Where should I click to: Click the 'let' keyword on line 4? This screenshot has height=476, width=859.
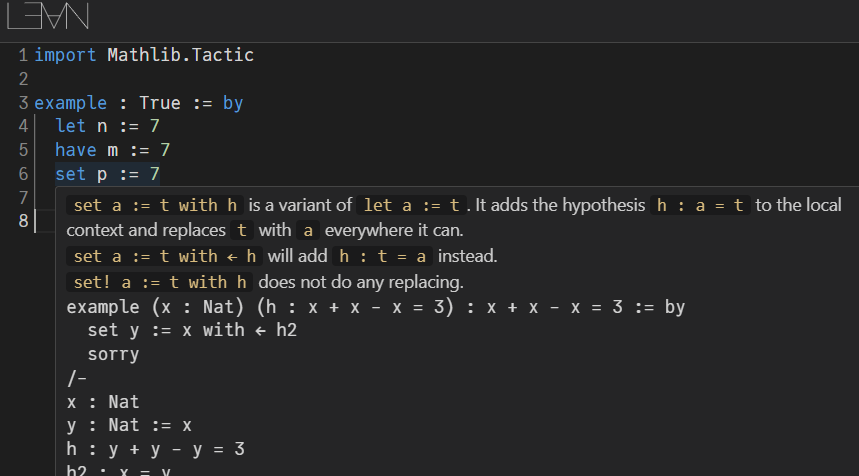(x=71, y=127)
